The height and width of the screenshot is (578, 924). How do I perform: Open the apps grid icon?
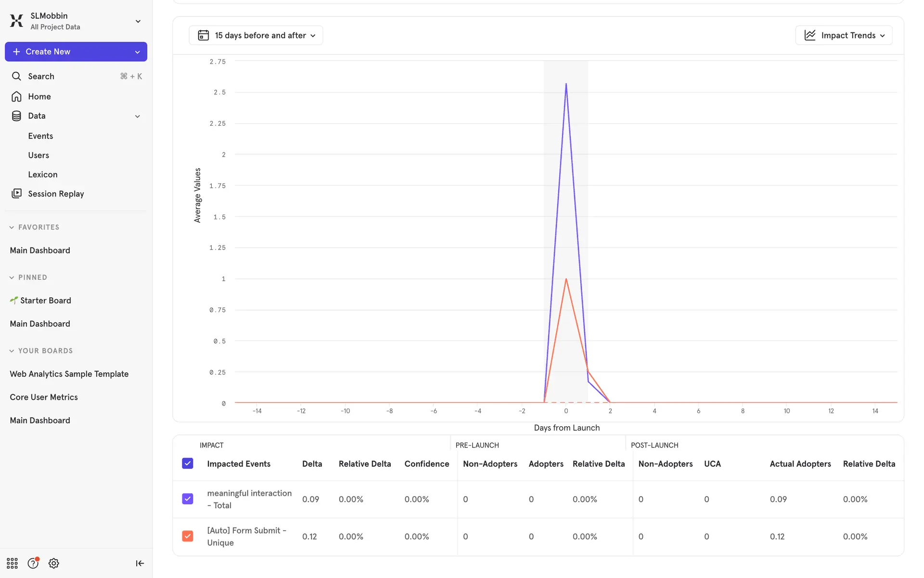12,563
